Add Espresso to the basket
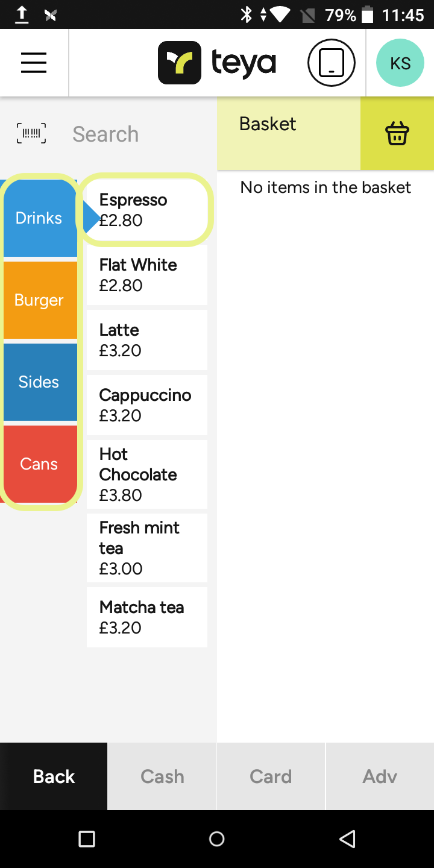This screenshot has height=868, width=434. 147,210
